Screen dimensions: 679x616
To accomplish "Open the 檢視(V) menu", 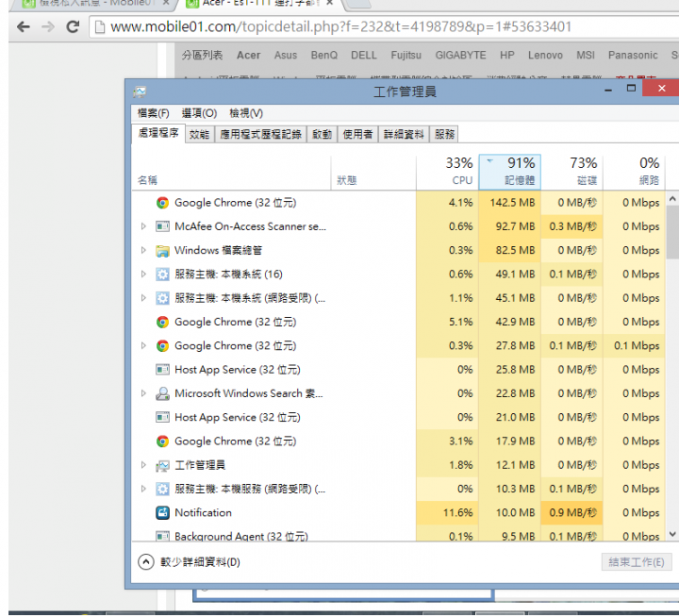I will click(x=246, y=113).
